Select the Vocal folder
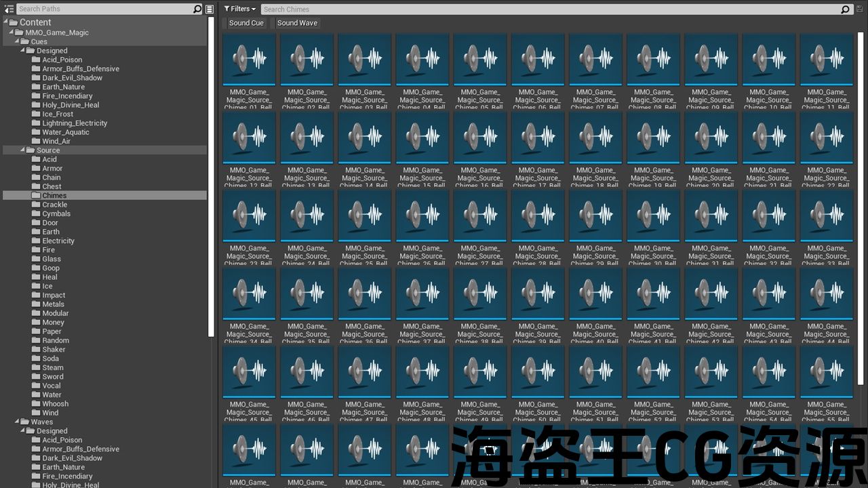The height and width of the screenshot is (488, 868). click(52, 386)
